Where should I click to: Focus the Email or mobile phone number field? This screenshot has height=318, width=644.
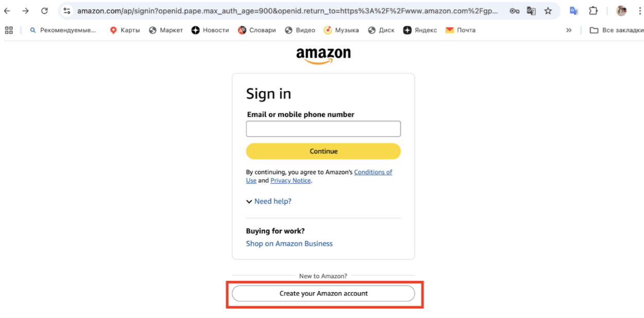[323, 129]
